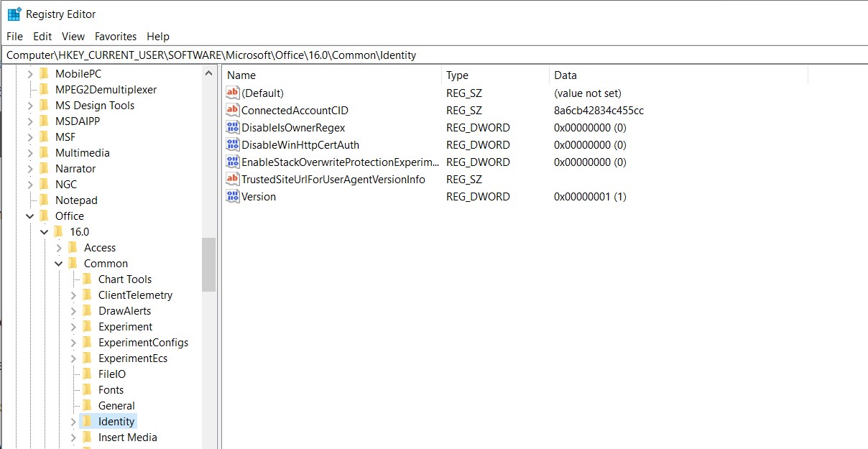Open the Edit menu
Viewport: 868px width, 449px height.
point(42,36)
